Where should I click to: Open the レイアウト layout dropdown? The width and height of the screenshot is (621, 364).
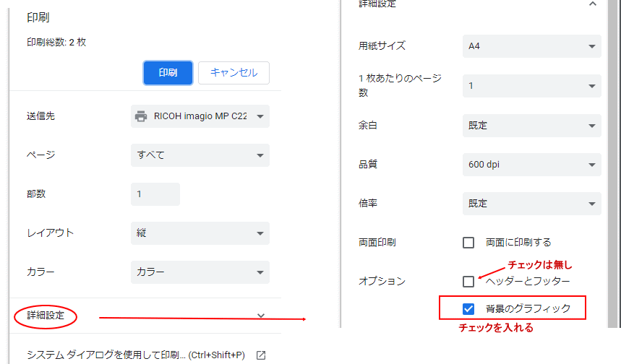pyautogui.click(x=200, y=233)
